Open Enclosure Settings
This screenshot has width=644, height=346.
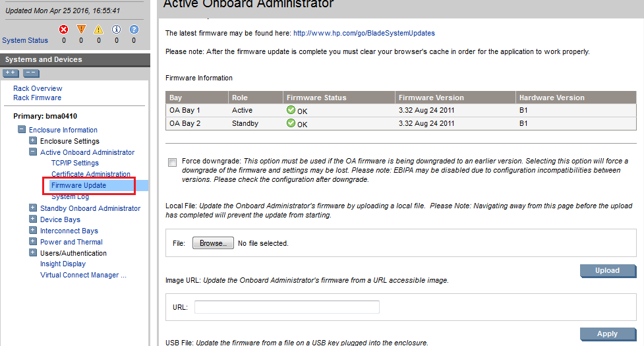click(70, 141)
